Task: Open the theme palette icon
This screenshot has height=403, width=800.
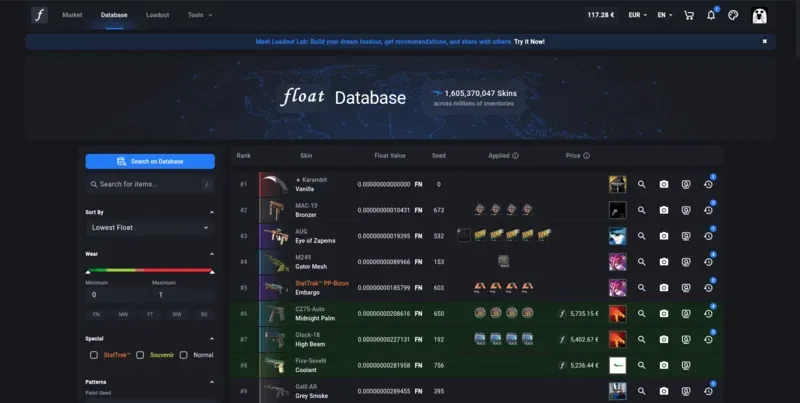Action: pyautogui.click(x=733, y=15)
